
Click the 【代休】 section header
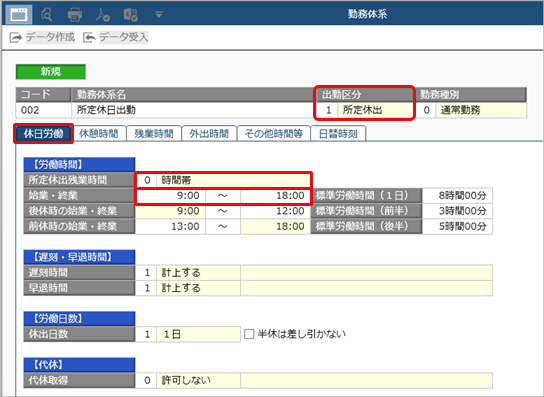[x=79, y=365]
